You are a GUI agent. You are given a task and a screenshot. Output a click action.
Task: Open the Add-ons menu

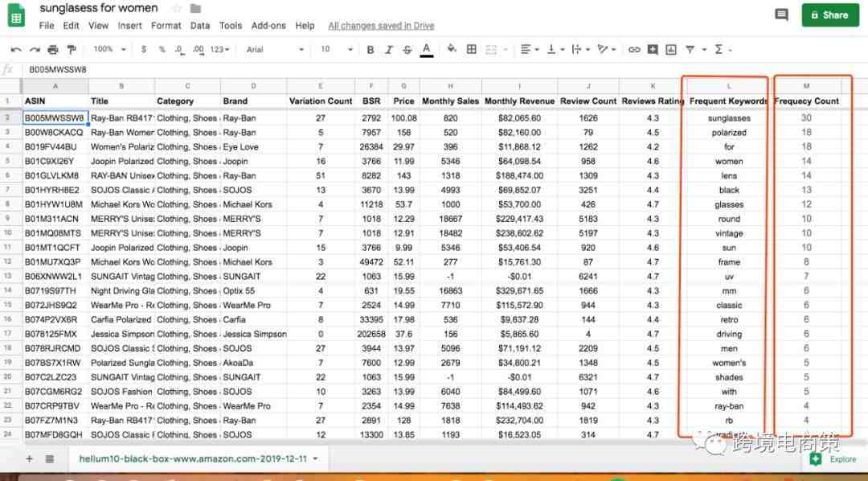268,26
